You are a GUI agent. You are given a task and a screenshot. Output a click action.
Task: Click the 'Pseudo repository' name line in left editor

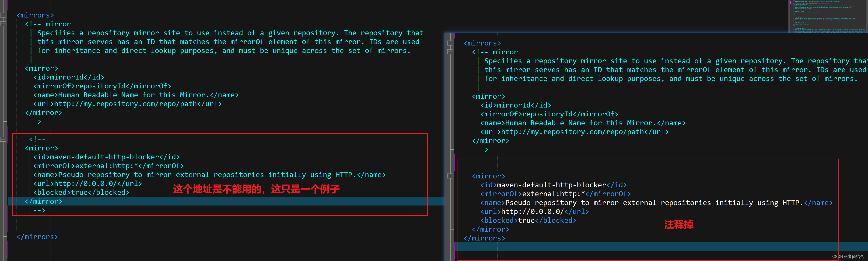(209, 174)
